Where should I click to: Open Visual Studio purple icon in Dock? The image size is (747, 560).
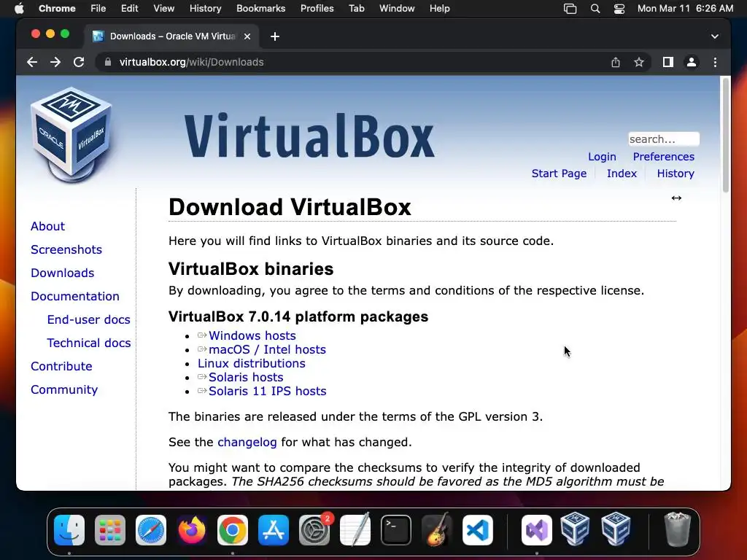[536, 530]
